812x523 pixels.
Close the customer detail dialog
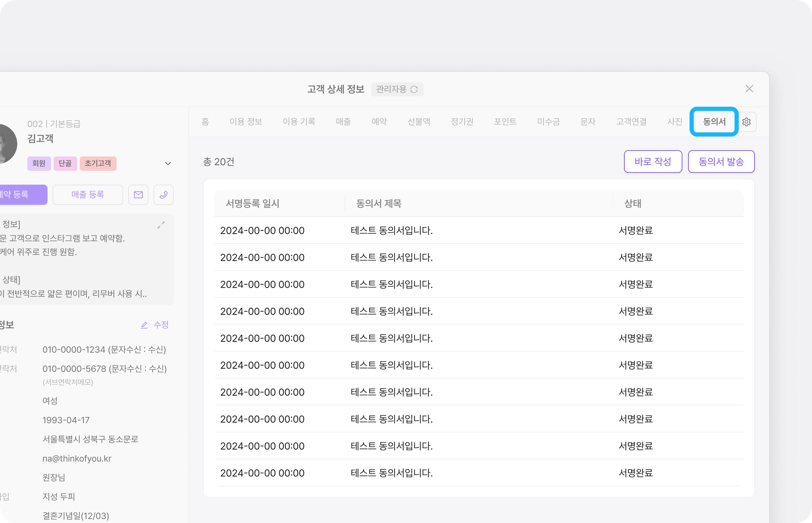[749, 89]
